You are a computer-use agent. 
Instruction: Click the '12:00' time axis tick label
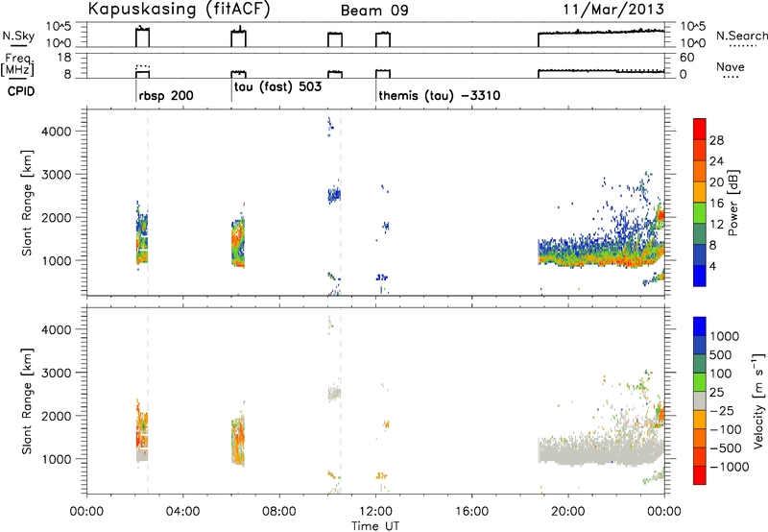(x=375, y=512)
